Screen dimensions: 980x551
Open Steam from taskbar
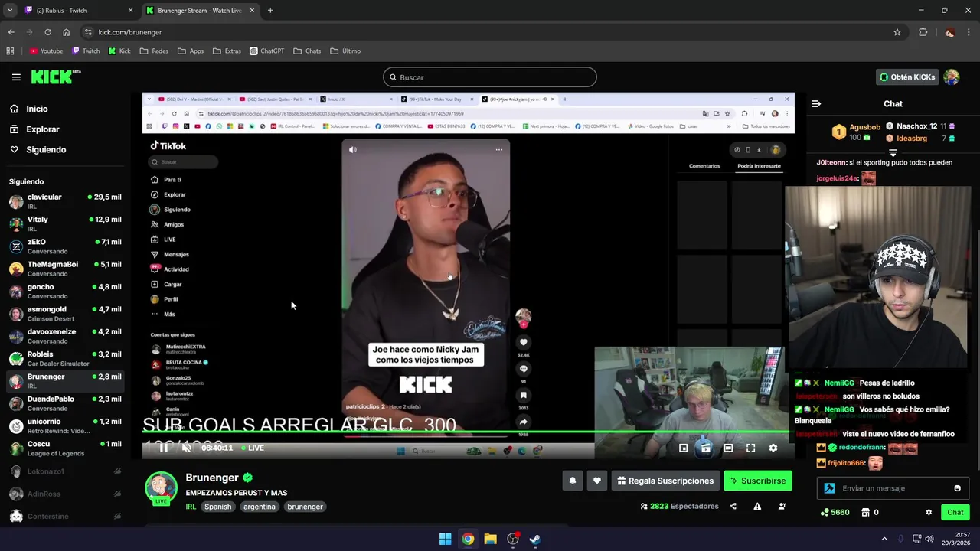pyautogui.click(x=535, y=539)
